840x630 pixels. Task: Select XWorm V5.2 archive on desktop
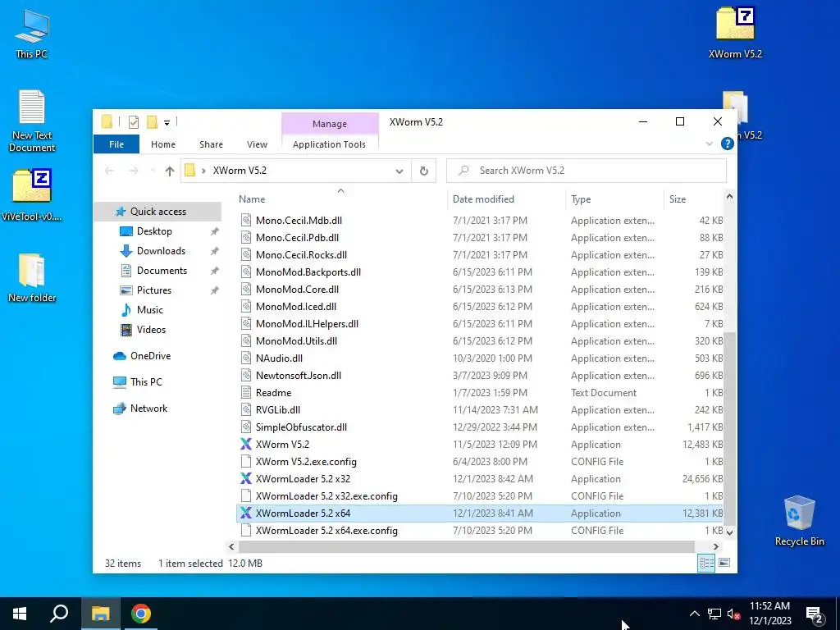point(735,32)
